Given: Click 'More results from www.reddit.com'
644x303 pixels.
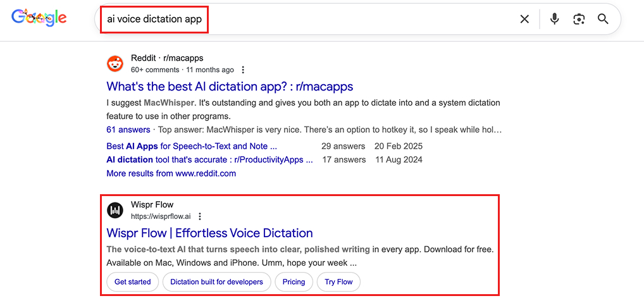Looking at the screenshot, I should [x=171, y=173].
